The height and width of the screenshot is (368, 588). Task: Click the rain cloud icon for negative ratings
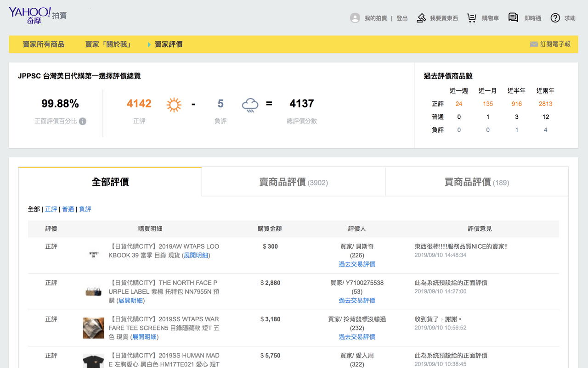pyautogui.click(x=250, y=105)
